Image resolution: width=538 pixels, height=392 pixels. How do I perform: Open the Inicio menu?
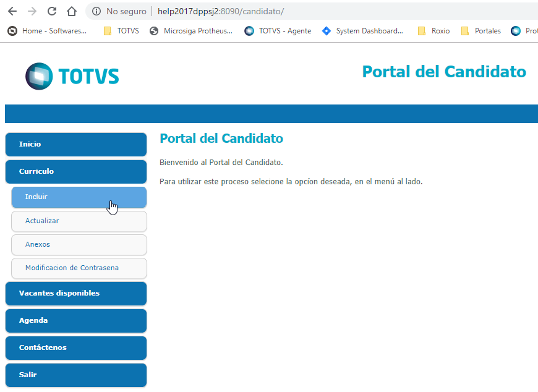tap(76, 145)
